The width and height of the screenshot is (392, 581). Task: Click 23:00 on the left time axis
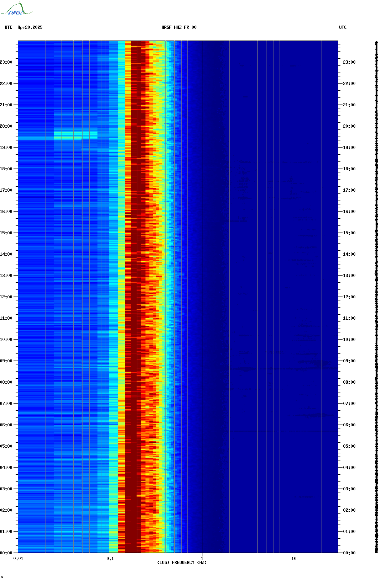pos(6,62)
